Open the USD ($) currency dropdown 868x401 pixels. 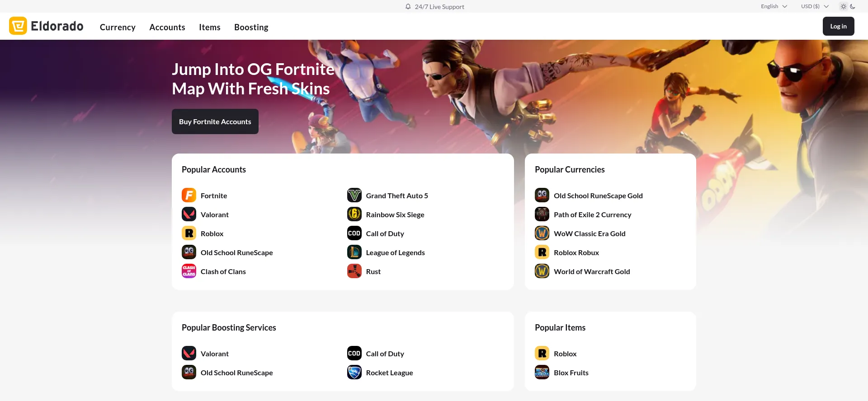(x=815, y=6)
